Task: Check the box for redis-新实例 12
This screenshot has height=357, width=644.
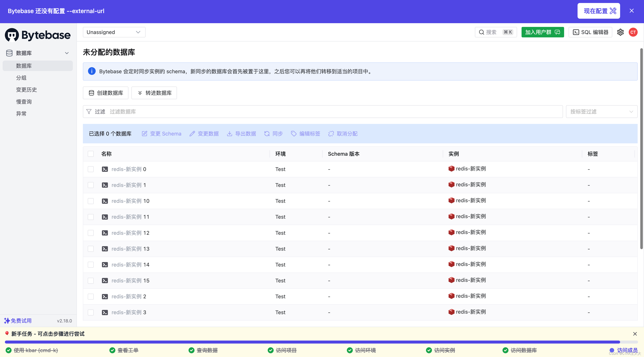Action: pyautogui.click(x=91, y=233)
